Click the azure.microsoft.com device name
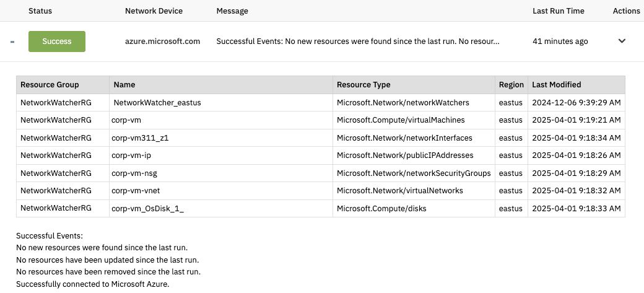The image size is (644, 293). (162, 42)
